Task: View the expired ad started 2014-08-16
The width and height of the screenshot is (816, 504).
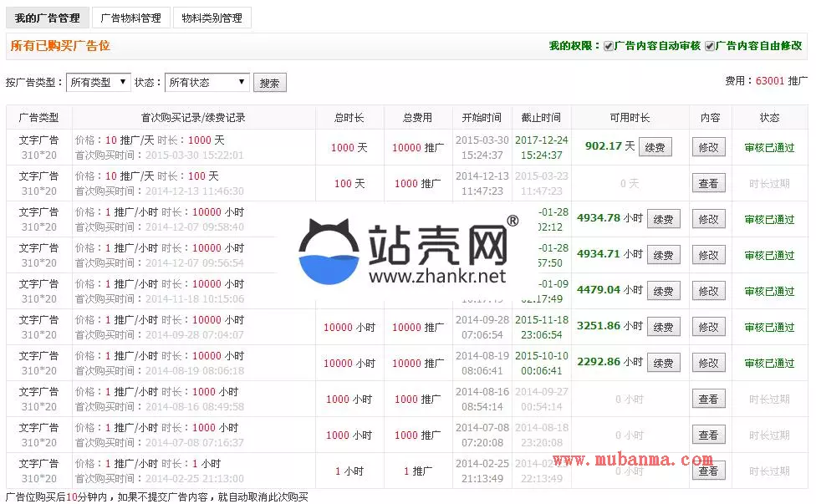Action: click(x=708, y=400)
